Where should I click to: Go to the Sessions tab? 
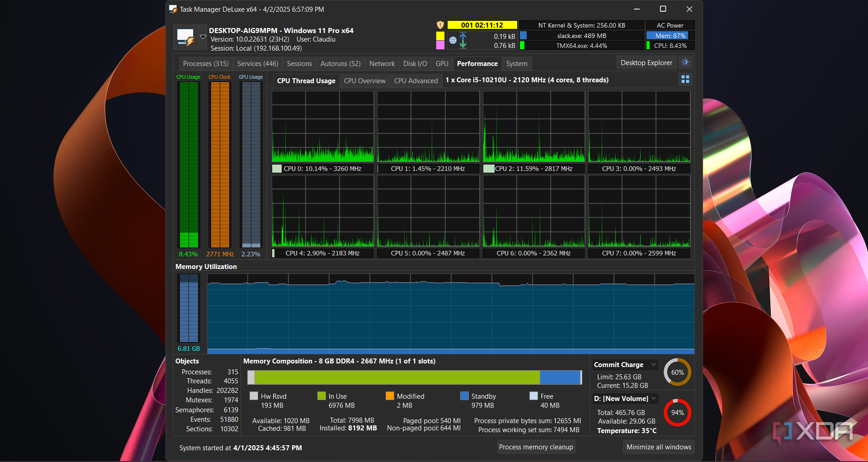pos(299,64)
